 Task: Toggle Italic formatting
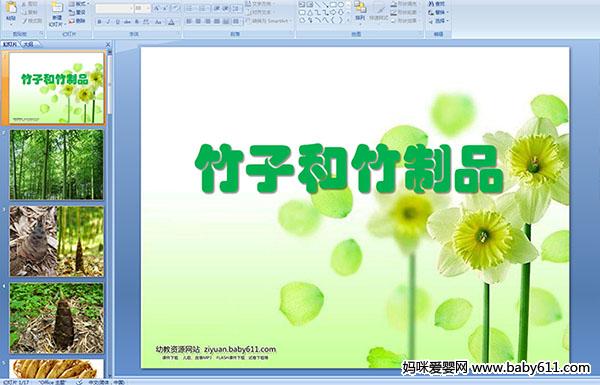[x=108, y=22]
